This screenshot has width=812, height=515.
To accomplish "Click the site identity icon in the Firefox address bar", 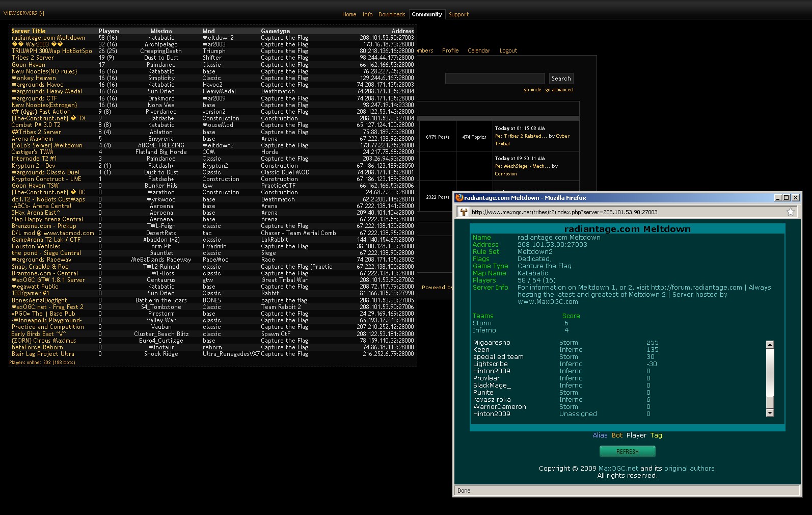I will tap(464, 212).
